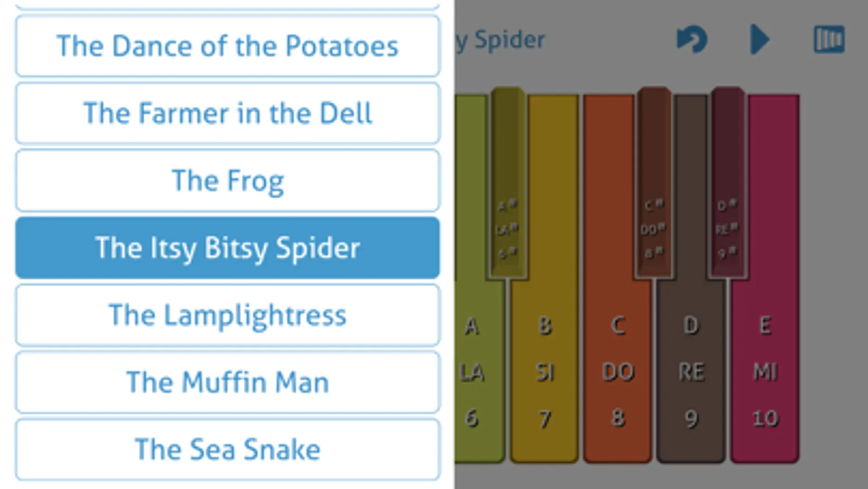868x489 pixels.
Task: Open The Lamplightress song
Action: 227,315
